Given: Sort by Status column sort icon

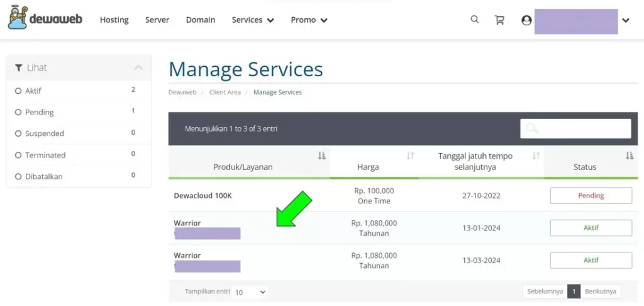Looking at the screenshot, I should pyautogui.click(x=630, y=156).
